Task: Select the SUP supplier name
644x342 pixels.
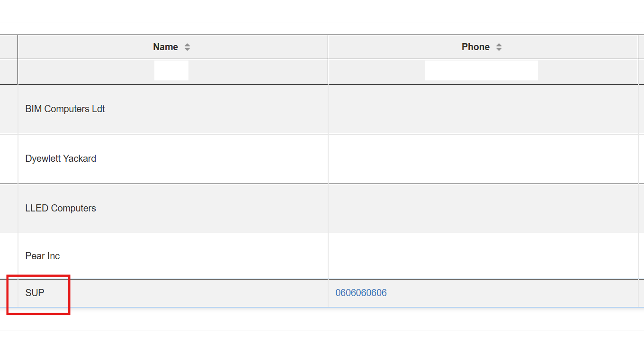Action: click(x=35, y=293)
